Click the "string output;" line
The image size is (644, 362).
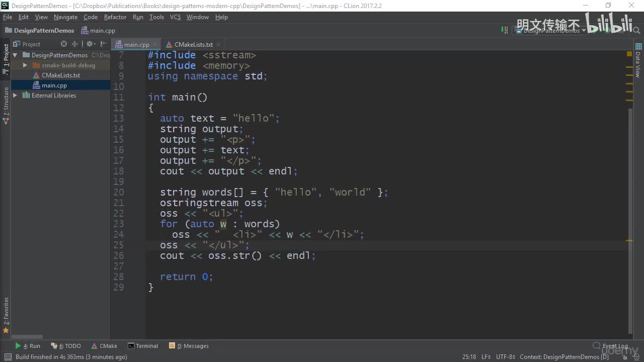point(202,129)
